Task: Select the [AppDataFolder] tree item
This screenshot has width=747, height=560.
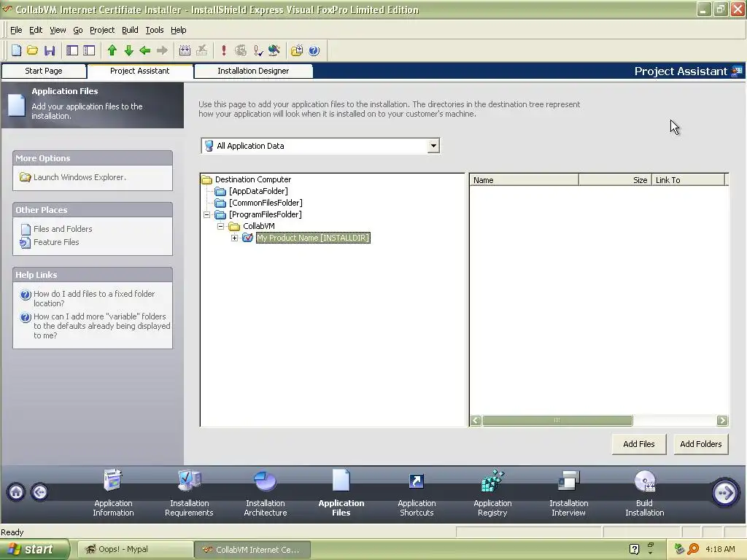Action: [x=258, y=191]
